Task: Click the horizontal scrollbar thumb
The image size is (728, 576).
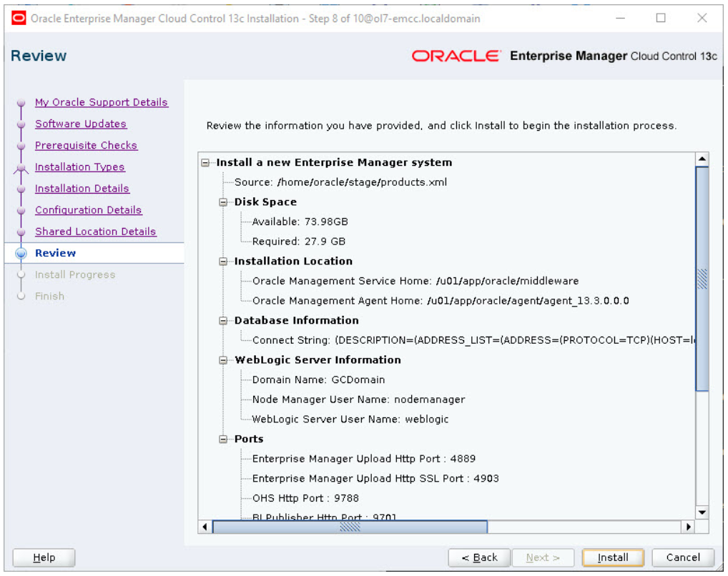Action: point(350,527)
